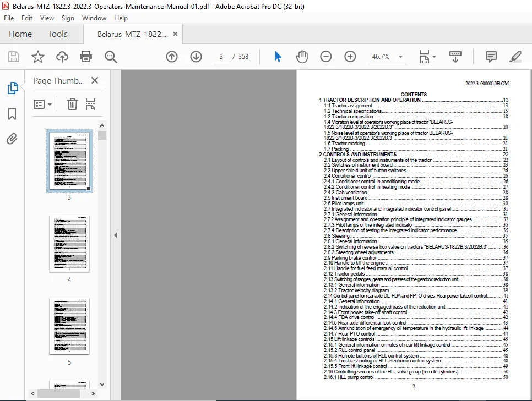
Task: Open the Window menu
Action: [94, 18]
